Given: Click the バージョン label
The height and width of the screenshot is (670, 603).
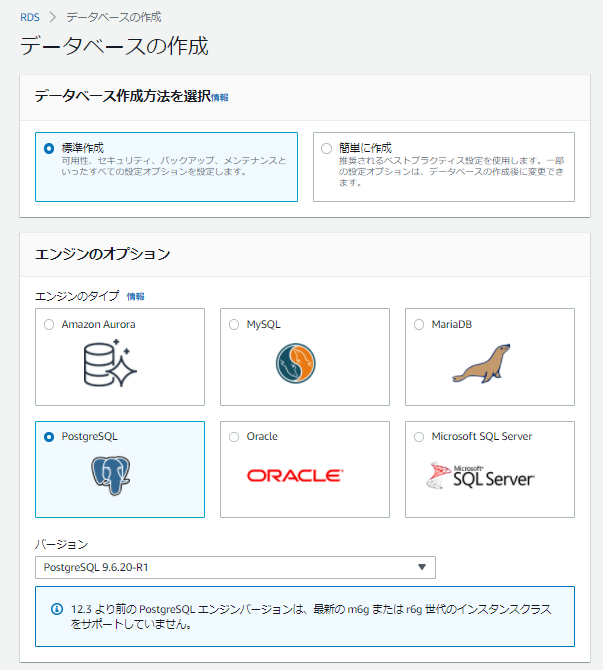Looking at the screenshot, I should point(62,544).
